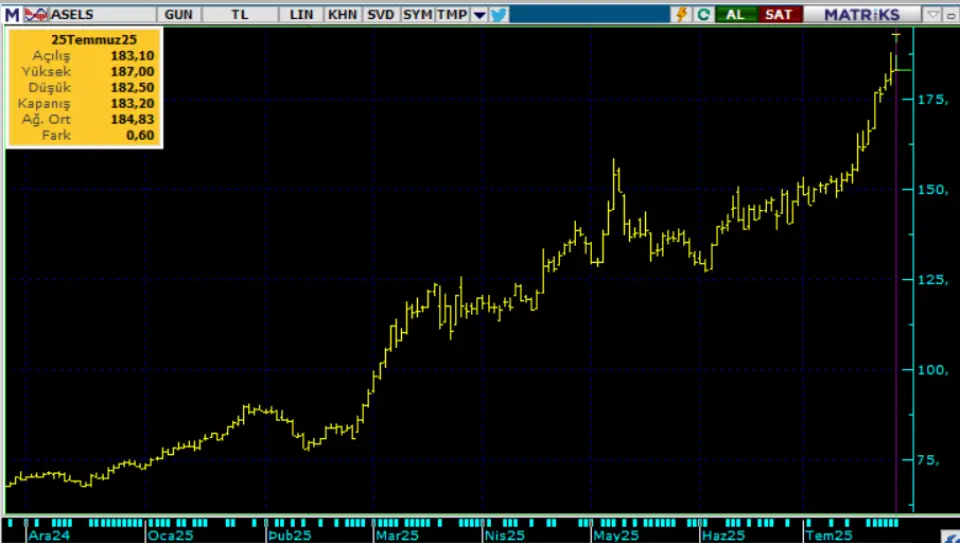Screen dimensions: 960x543
Task: Click the 125 price axis label
Action: (933, 280)
